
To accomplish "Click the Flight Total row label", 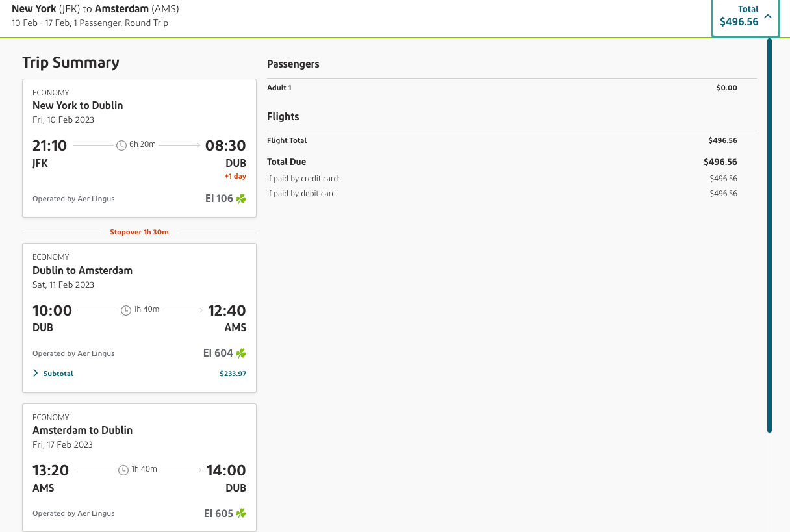I will point(287,140).
